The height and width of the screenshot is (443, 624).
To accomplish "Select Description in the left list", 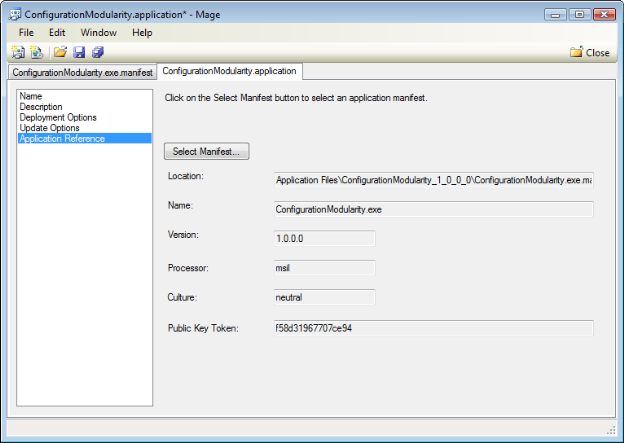I will [x=84, y=107].
